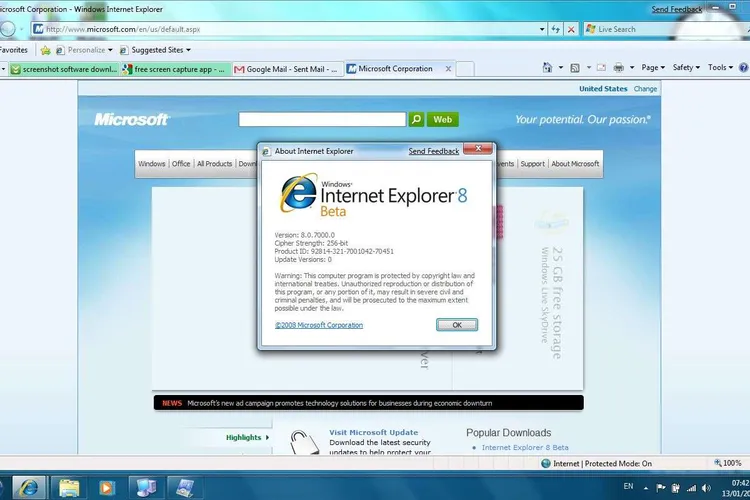Open Internet Explorer 8 Beta popular download link

[525, 447]
